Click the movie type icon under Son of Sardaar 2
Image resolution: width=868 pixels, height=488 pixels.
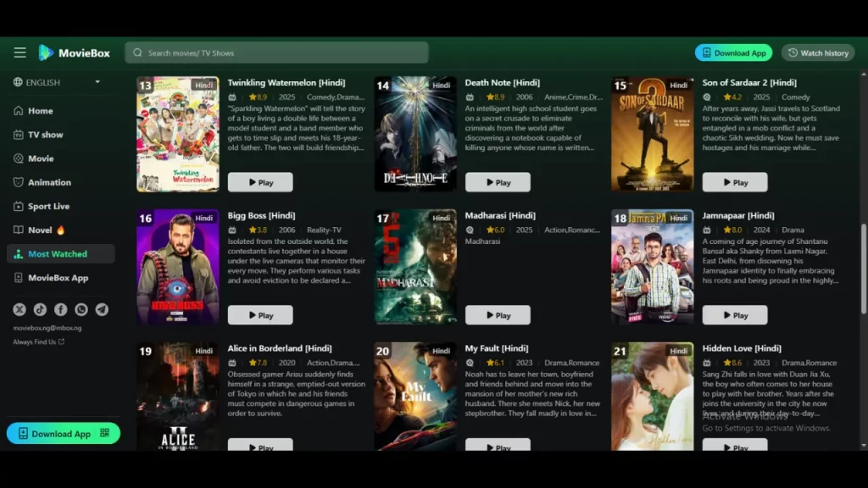coord(707,97)
